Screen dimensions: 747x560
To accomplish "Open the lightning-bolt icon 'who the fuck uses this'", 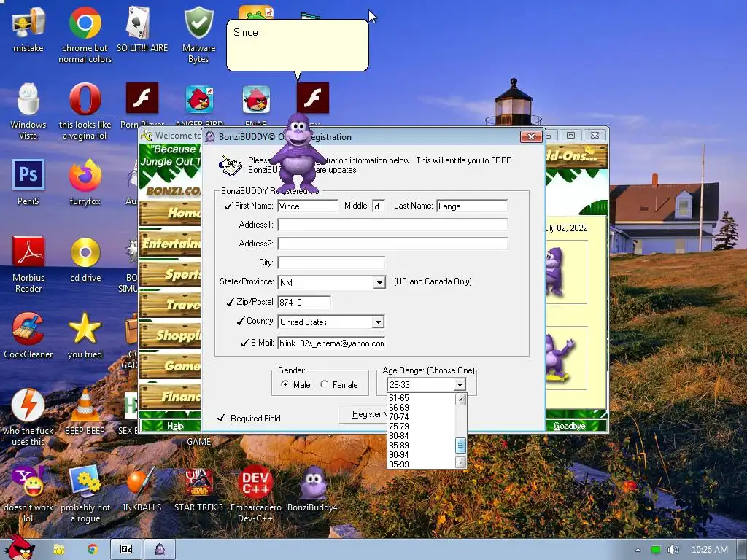I will [x=28, y=416].
